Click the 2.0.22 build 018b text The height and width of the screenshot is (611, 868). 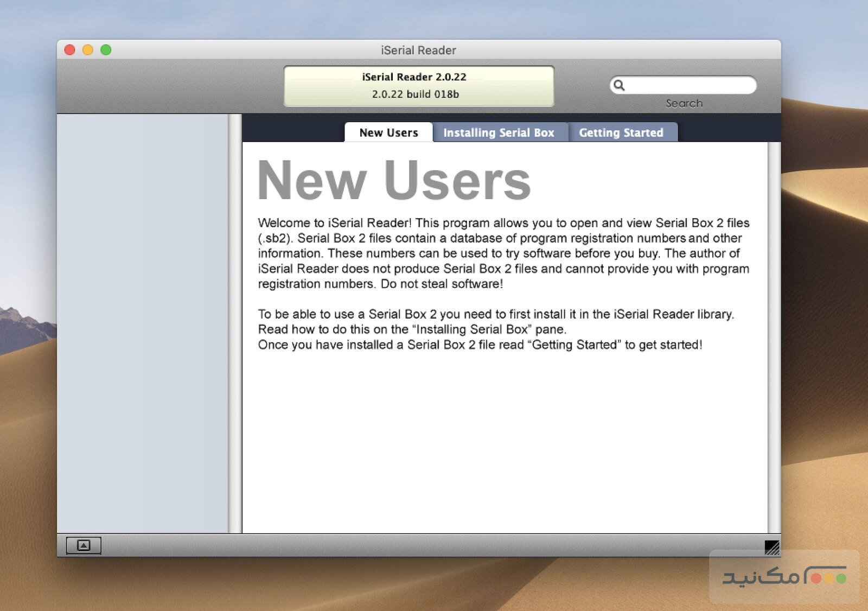coord(416,94)
